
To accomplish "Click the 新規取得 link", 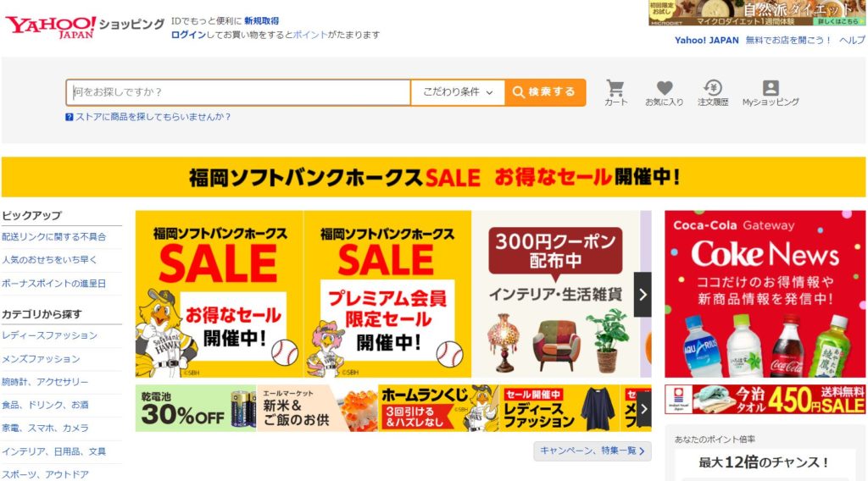I will coord(262,21).
